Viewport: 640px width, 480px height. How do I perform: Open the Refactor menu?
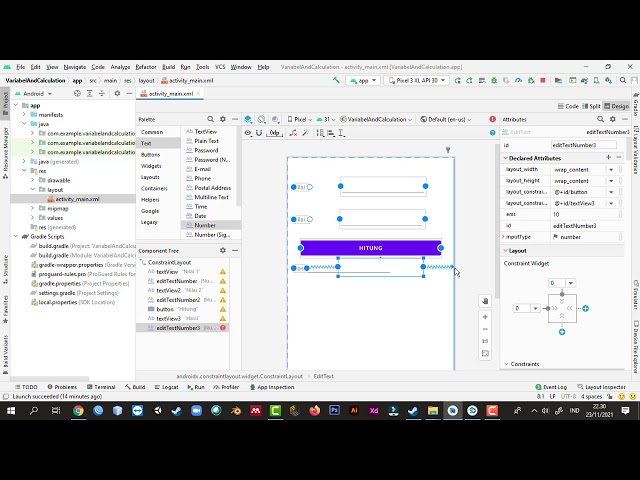(x=146, y=67)
